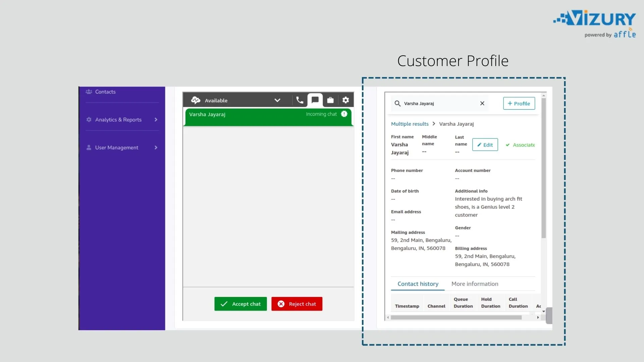Click the User Management person icon
This screenshot has height=362, width=644.
point(89,147)
